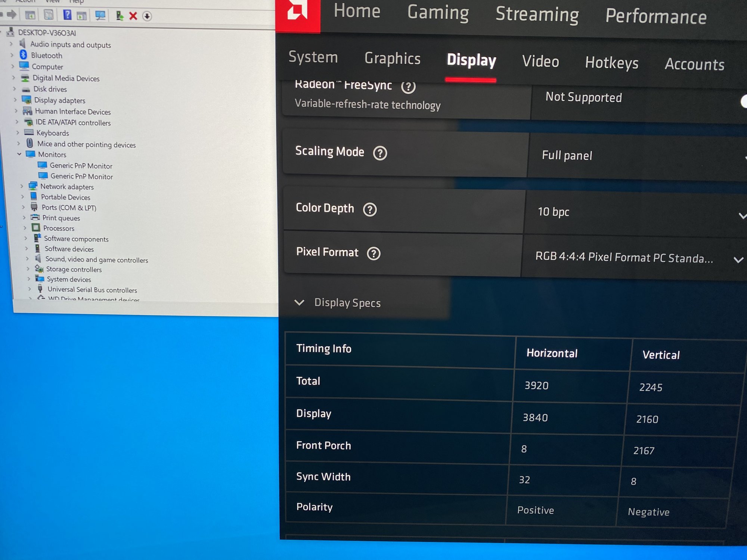747x560 pixels.
Task: Open help for Scaling Mode
Action: coord(380,153)
